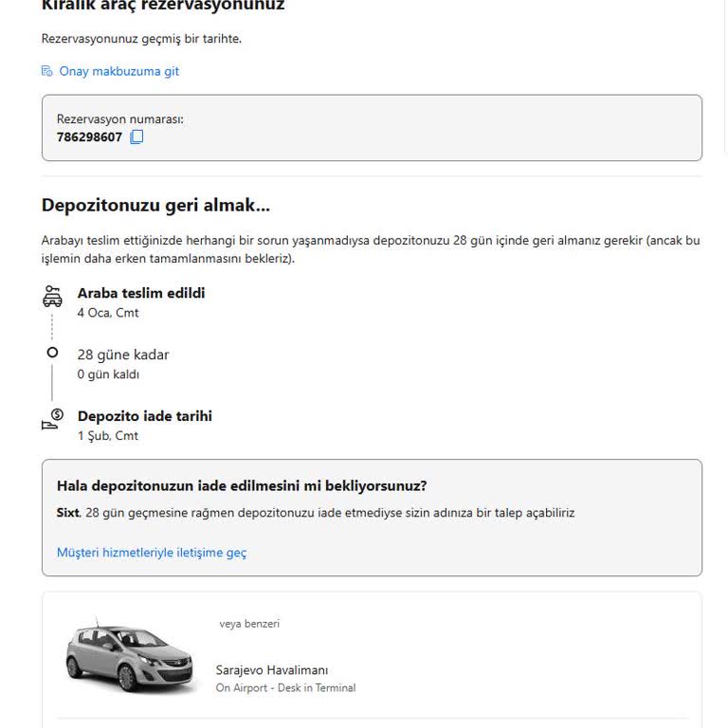Click the 1 Şub, Cmt refund date
728x728 pixels.
(108, 436)
